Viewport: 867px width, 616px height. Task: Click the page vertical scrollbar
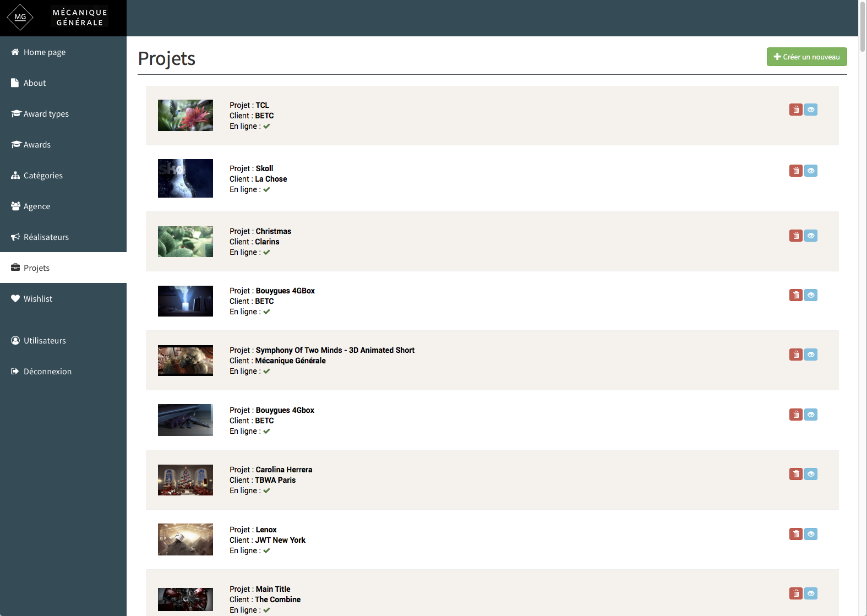tap(863, 28)
